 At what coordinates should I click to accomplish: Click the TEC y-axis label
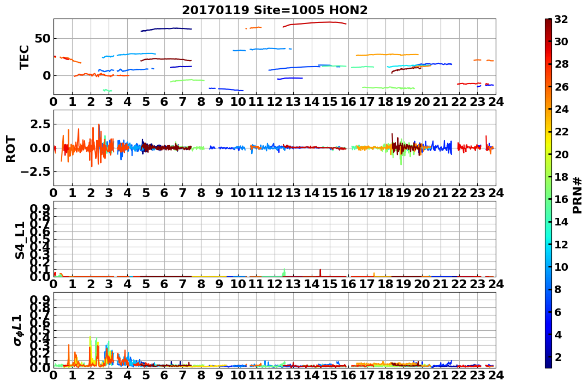click(25, 57)
